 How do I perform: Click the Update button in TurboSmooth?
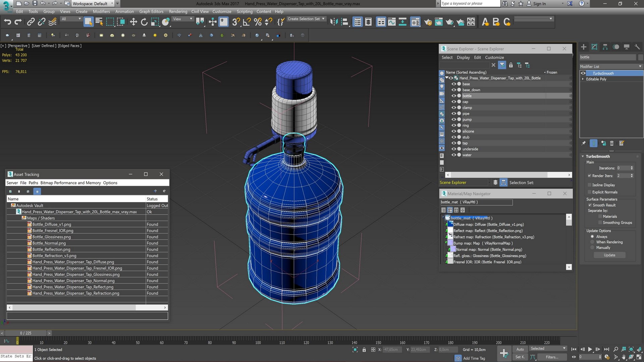tap(609, 255)
